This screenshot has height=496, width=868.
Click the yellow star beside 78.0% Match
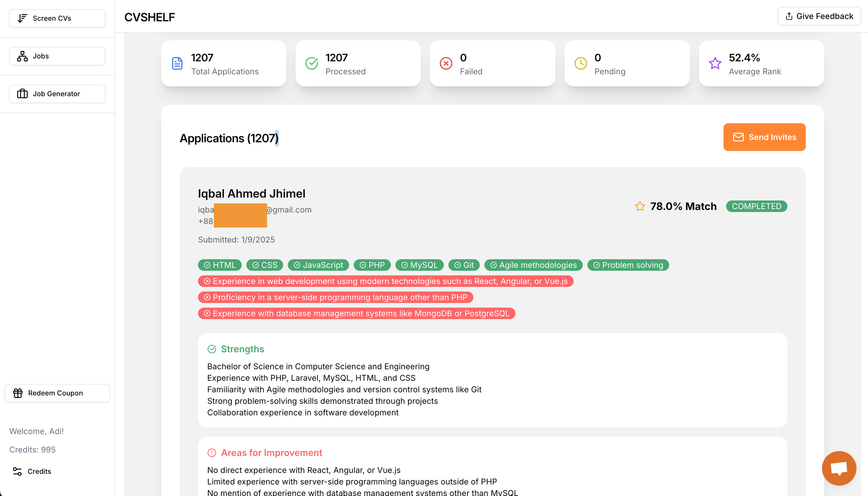tap(640, 206)
